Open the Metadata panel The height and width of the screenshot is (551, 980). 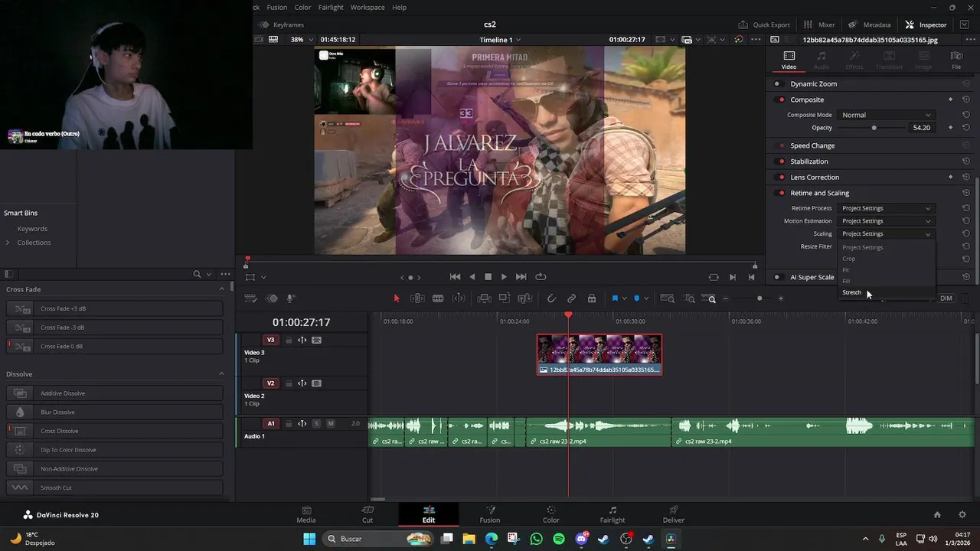(x=870, y=24)
